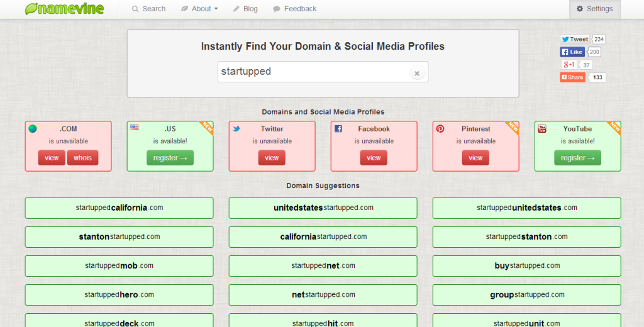The height and width of the screenshot is (327, 644).
Task: Open the Settings menu
Action: coord(594,9)
